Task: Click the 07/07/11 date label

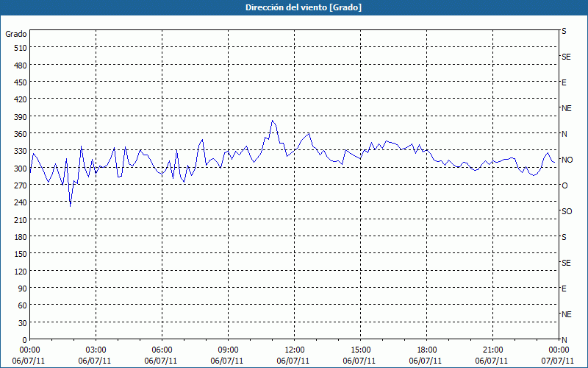Action: [558, 361]
